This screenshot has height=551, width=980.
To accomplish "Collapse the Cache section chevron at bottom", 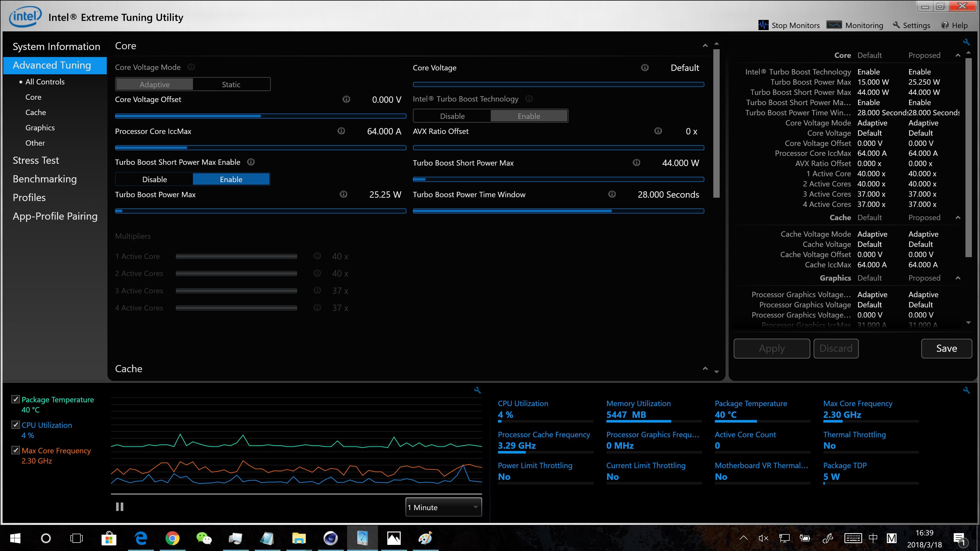I will (x=705, y=368).
